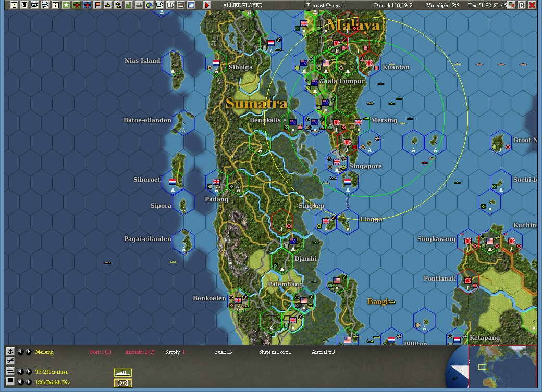Click the orange flag toolbar icon
Screen dimensions: 542x392
point(97,5)
